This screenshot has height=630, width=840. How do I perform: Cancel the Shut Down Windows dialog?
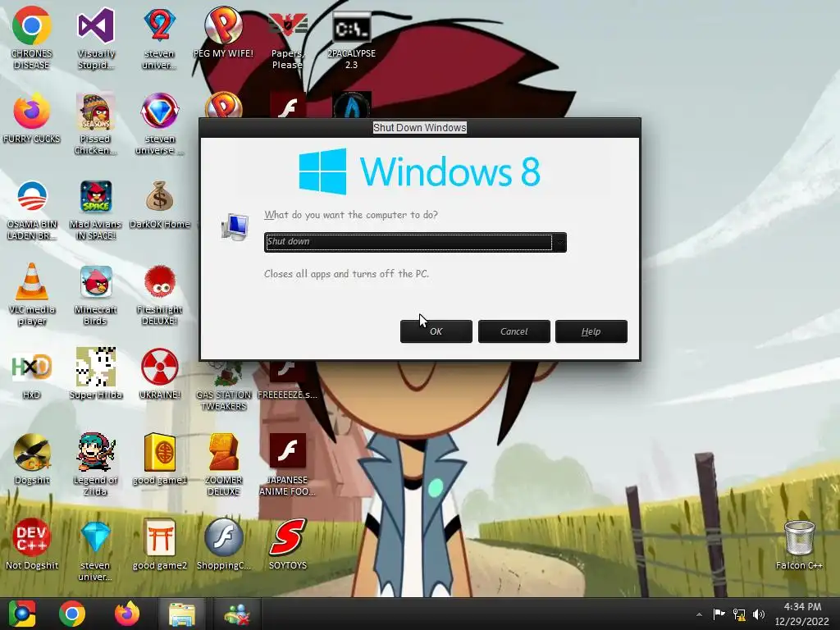(x=514, y=331)
